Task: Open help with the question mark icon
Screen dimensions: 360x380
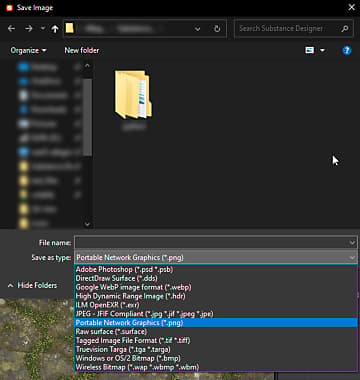Action: coord(347,51)
